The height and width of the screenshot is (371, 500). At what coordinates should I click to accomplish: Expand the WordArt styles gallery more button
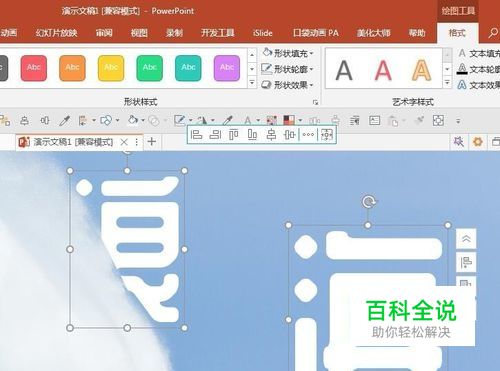tap(447, 82)
